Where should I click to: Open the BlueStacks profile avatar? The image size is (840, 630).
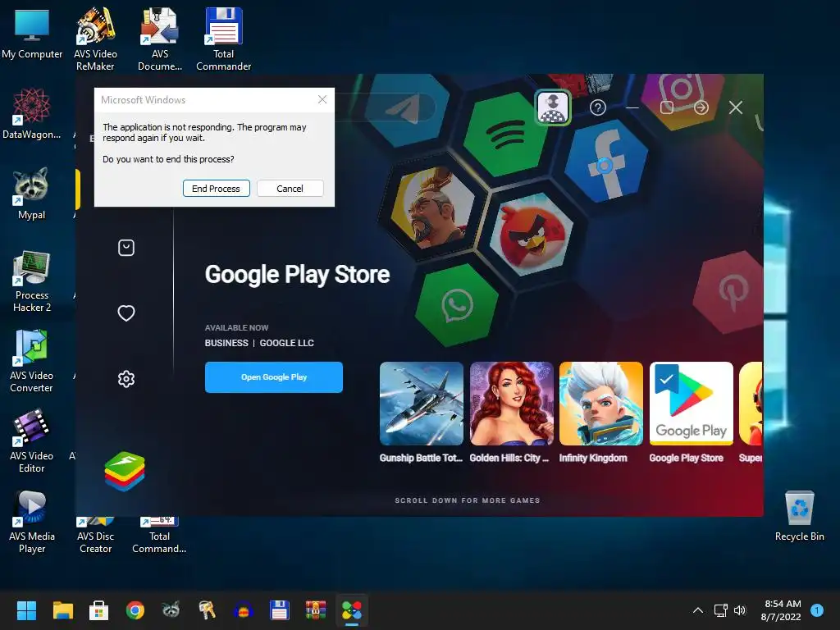click(x=553, y=107)
